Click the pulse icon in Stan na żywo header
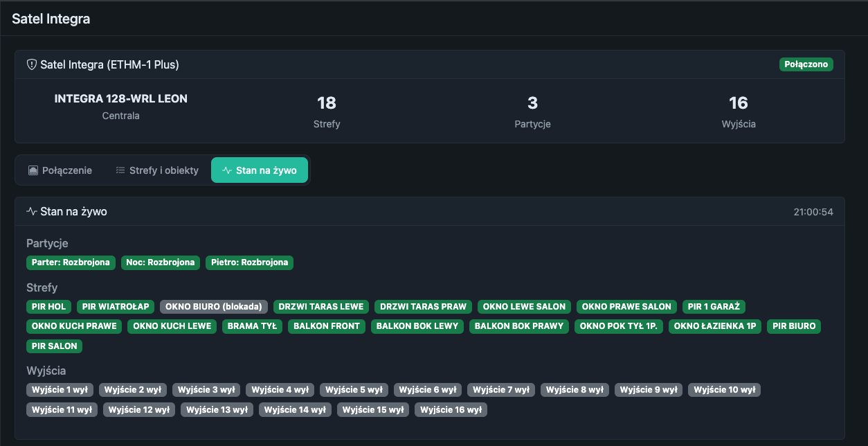The width and height of the screenshot is (868, 446). 31,211
